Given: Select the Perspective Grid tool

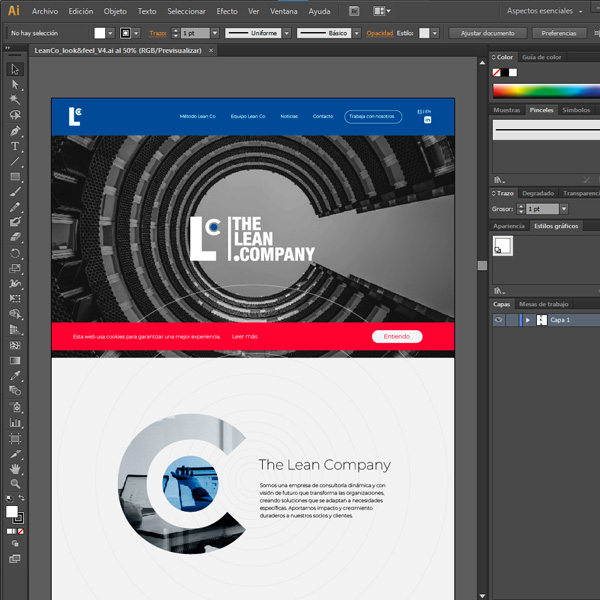Looking at the screenshot, I should pos(15,329).
